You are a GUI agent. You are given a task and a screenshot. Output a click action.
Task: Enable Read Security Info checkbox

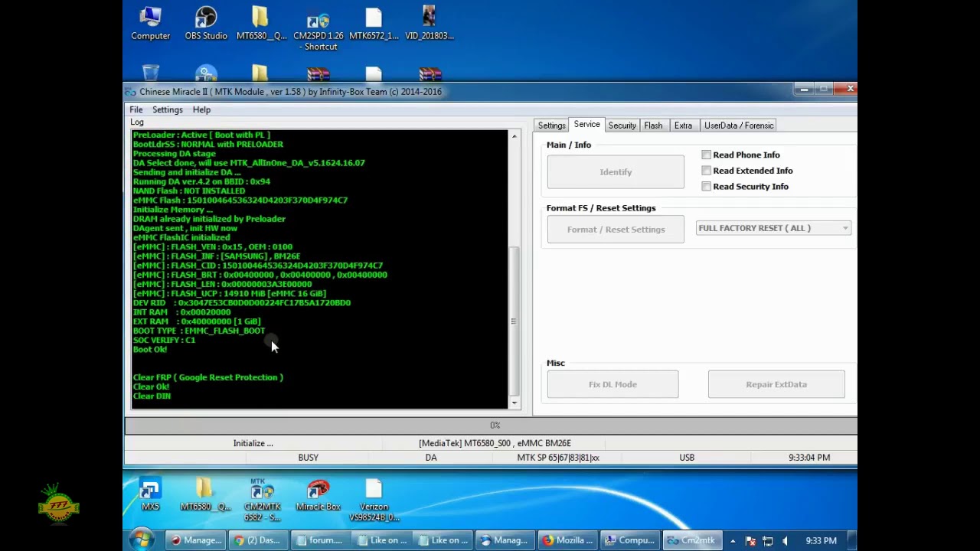point(706,186)
